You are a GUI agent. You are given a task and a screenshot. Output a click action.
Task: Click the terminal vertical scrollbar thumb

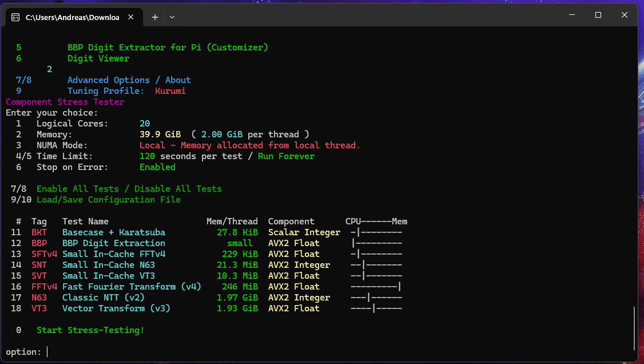(x=634, y=327)
